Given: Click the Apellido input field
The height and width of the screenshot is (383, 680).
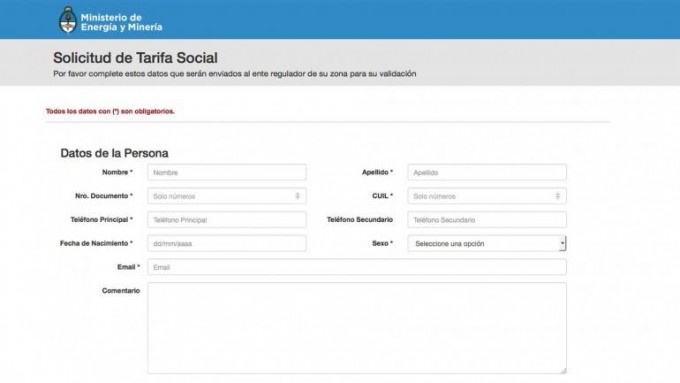Looking at the screenshot, I should click(487, 172).
